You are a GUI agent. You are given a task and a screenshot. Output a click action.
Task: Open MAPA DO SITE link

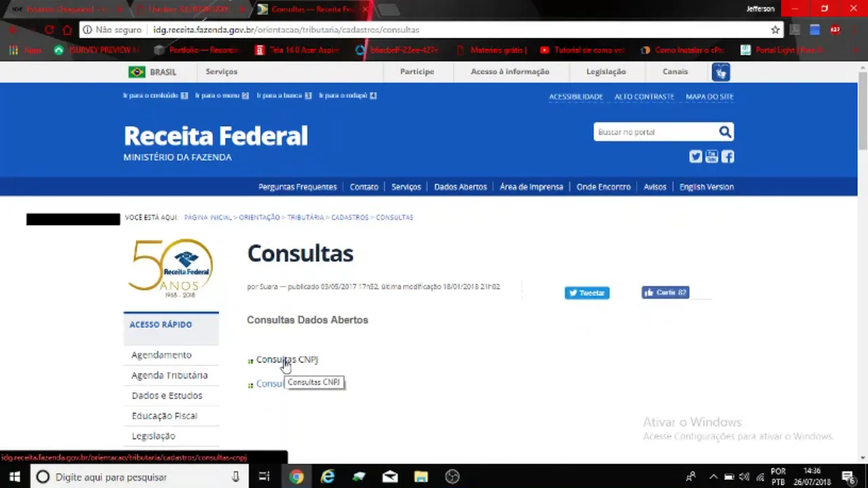(709, 97)
